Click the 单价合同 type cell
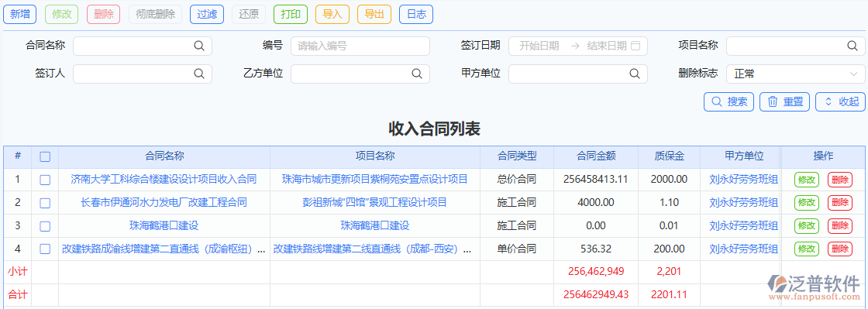 click(x=517, y=249)
